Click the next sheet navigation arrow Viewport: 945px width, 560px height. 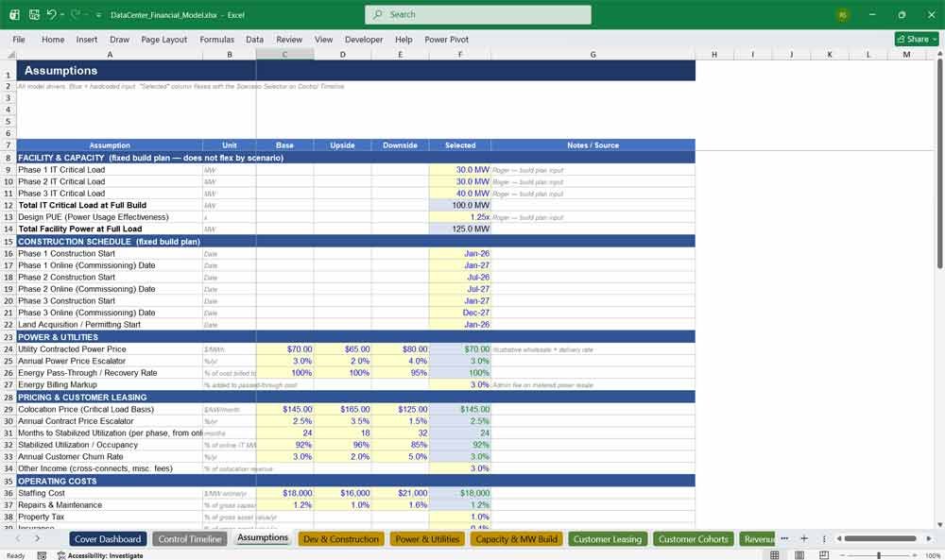(x=38, y=538)
